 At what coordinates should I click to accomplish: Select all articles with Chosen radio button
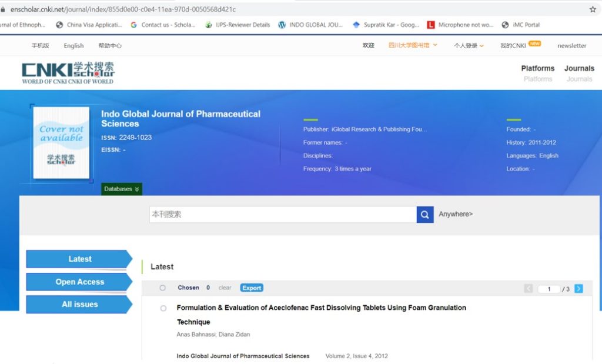(163, 288)
